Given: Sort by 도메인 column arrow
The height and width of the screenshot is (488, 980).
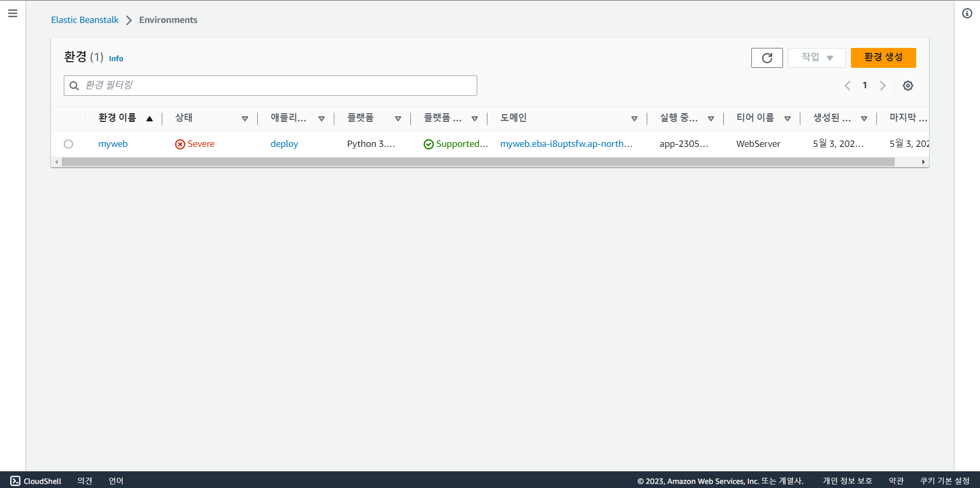Looking at the screenshot, I should tap(634, 119).
